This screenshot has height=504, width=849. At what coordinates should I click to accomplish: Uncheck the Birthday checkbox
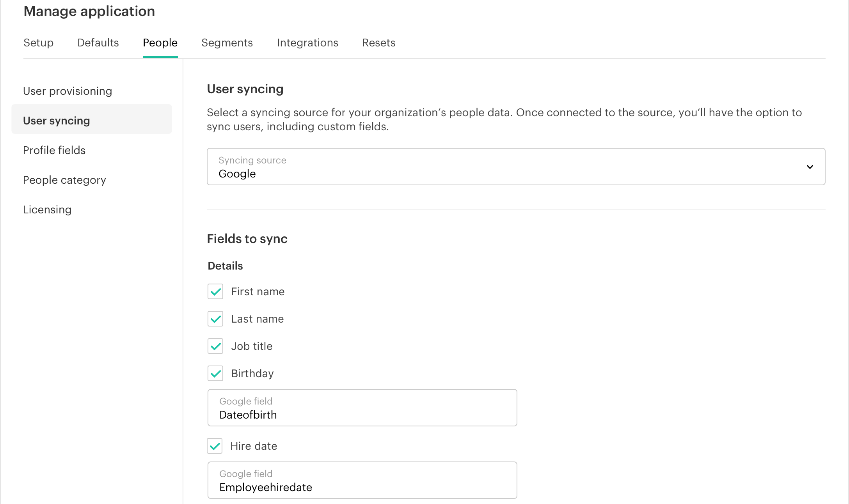point(215,373)
